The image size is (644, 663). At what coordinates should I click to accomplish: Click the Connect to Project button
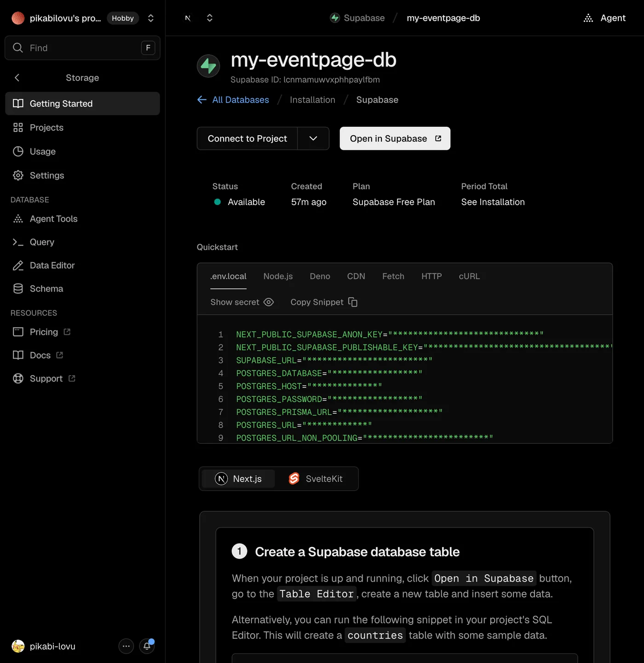tap(247, 138)
